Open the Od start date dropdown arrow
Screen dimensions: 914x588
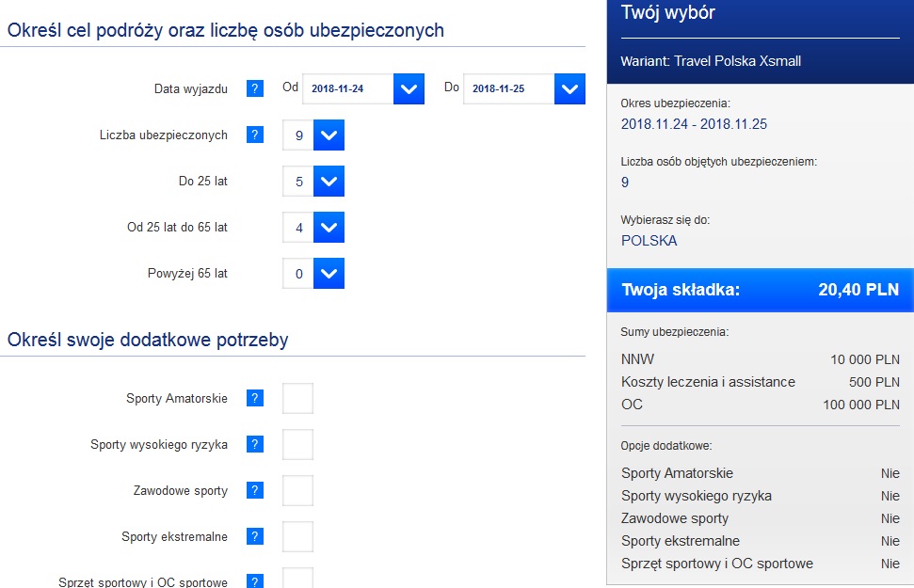pos(408,88)
